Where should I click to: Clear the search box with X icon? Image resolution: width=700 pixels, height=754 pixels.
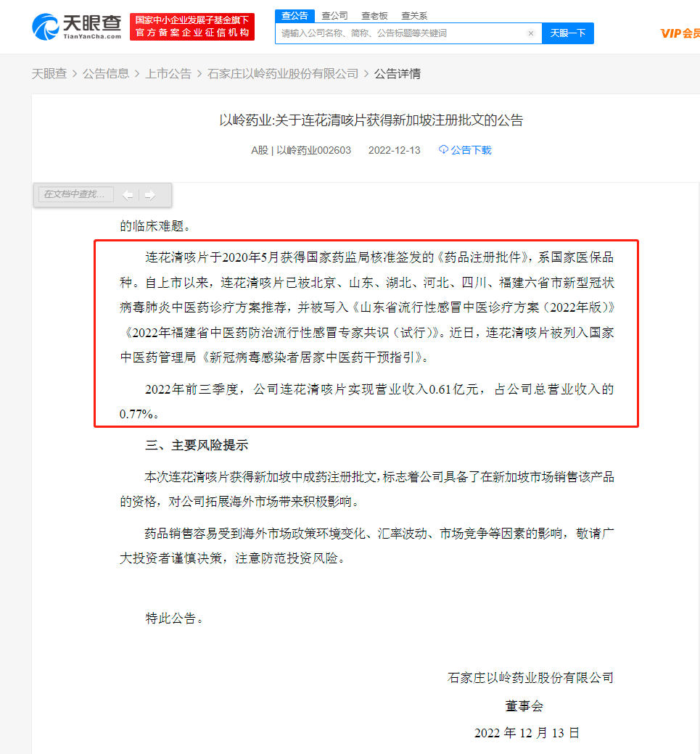click(531, 33)
